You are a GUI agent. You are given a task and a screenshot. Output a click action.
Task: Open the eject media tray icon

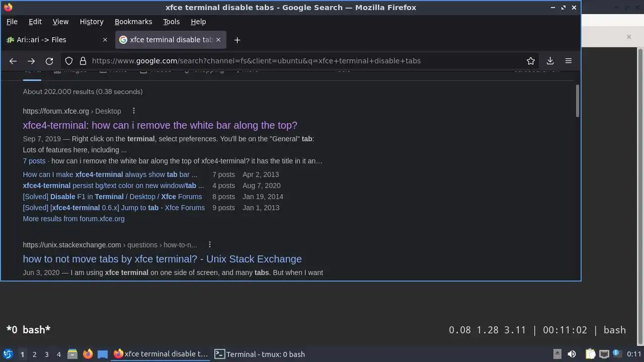(557, 354)
